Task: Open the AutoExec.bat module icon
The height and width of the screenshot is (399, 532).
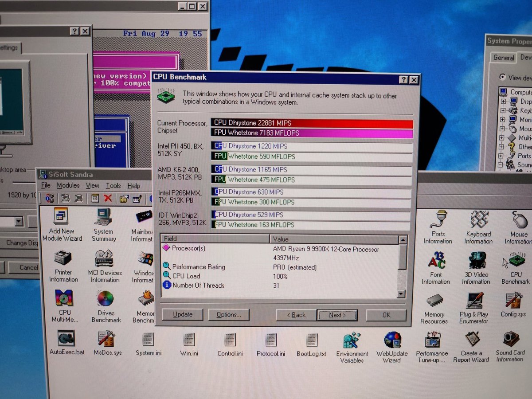Action: coord(66,343)
